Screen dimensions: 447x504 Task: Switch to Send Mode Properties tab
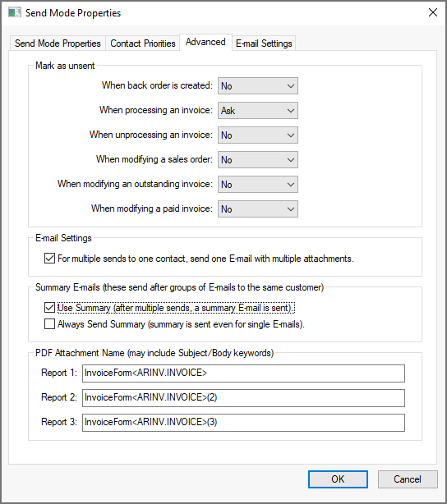coord(58,44)
